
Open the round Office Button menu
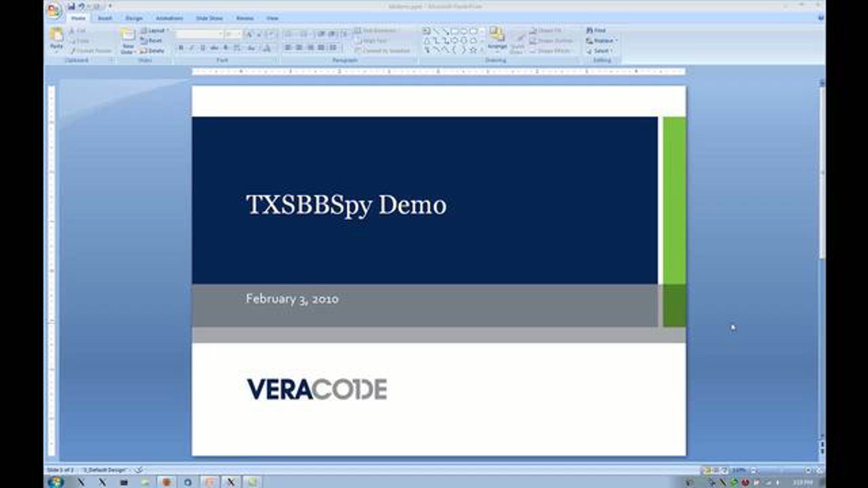coord(54,10)
